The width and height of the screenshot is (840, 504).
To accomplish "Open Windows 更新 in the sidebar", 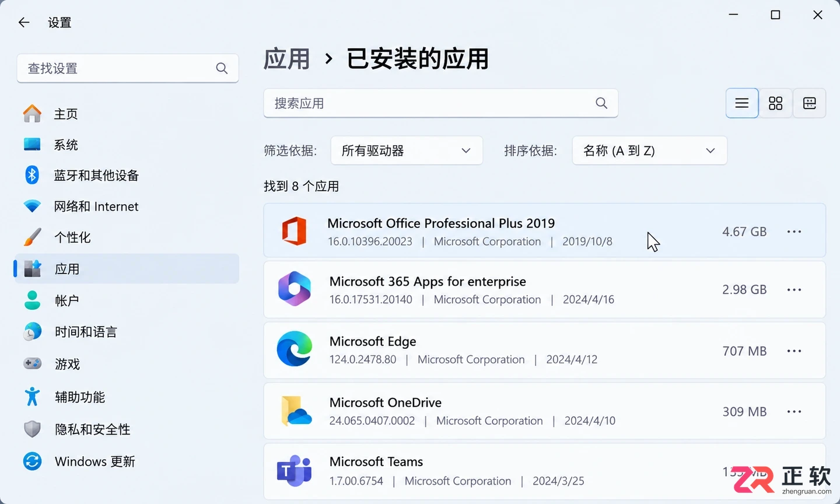I will click(128, 461).
